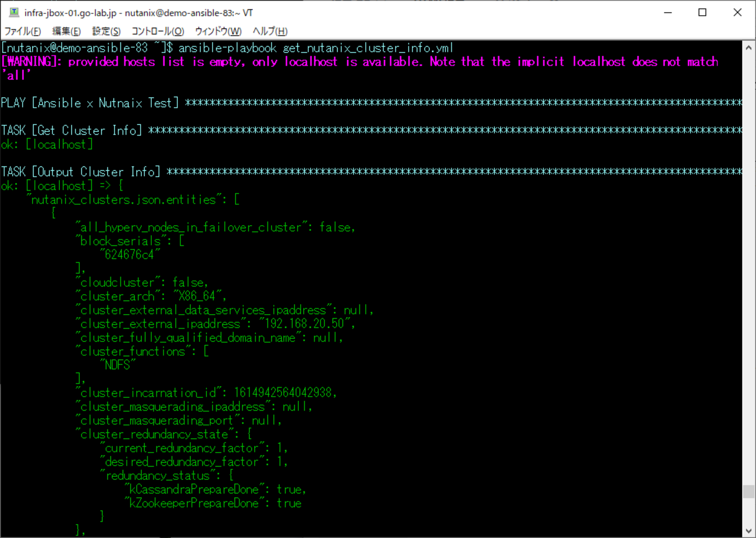Click the serial value 624676c4
The image size is (756, 538).
coord(130,255)
